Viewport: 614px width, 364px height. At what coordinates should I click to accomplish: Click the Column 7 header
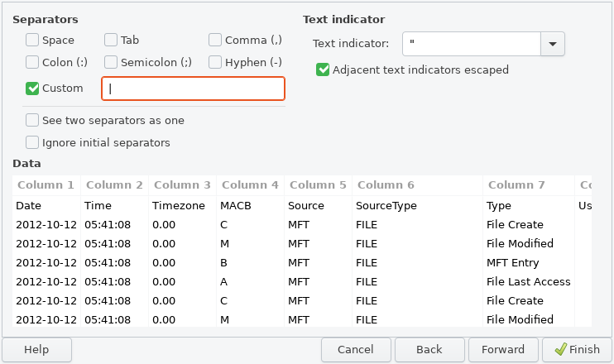pos(517,184)
